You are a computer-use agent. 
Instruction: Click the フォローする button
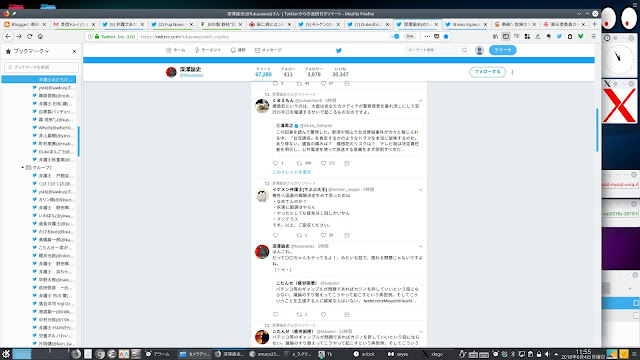pos(487,72)
